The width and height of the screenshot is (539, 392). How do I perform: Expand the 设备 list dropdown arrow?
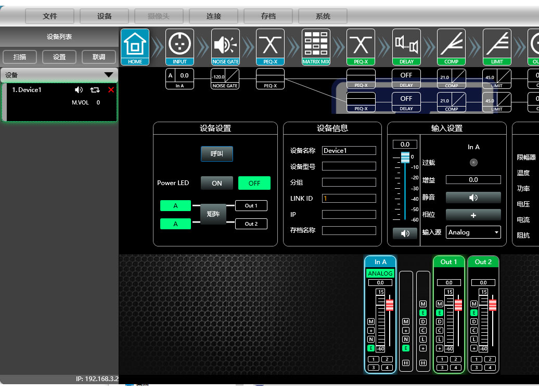click(x=109, y=74)
